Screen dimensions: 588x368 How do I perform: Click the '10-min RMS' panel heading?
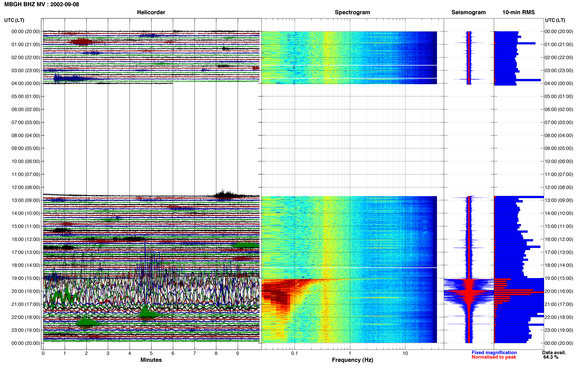[518, 12]
